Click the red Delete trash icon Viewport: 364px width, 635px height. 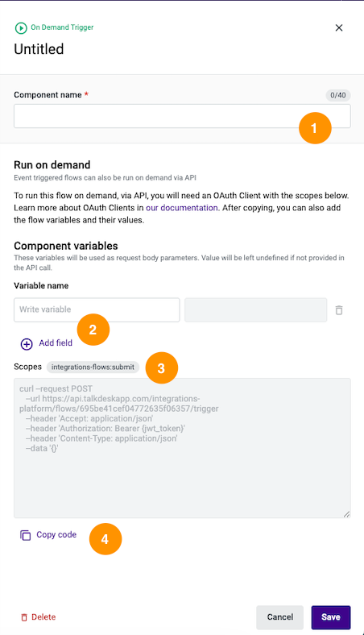click(x=24, y=617)
